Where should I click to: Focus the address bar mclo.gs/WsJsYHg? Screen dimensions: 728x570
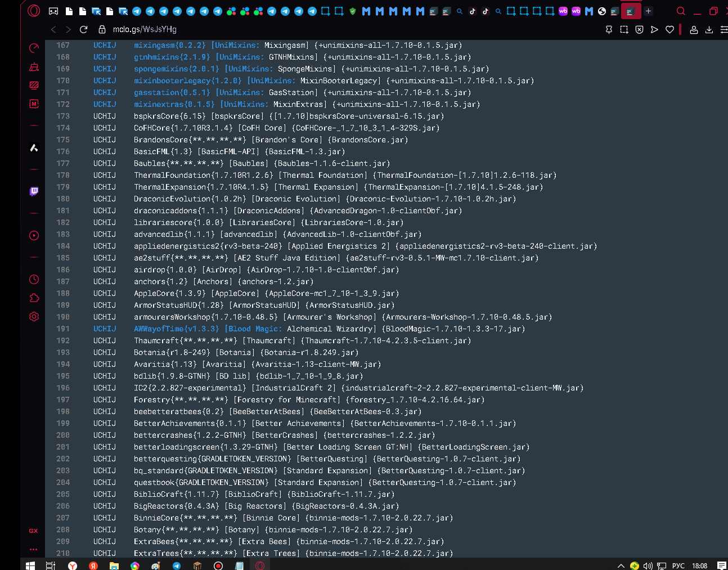pos(145,29)
